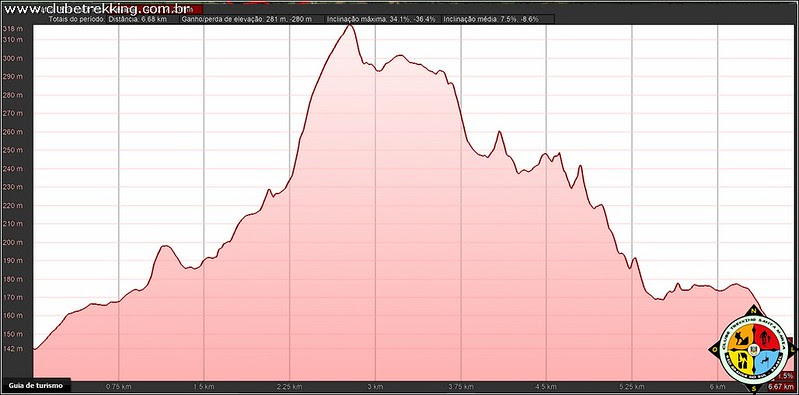Click the Inclinação máxima readout
Screen dimensions: 799x395
pyautogui.click(x=382, y=19)
